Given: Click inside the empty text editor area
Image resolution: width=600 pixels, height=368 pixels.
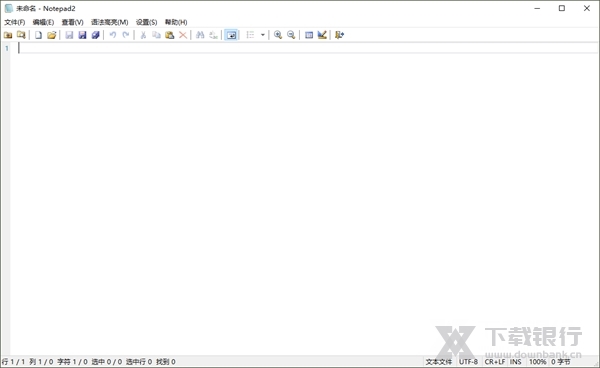Looking at the screenshot, I should click(x=304, y=199).
